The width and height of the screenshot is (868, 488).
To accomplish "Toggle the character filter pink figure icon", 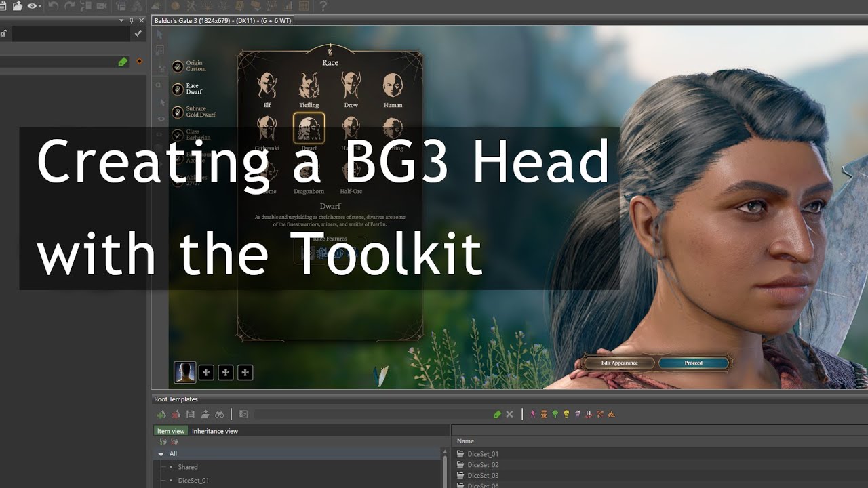I will [x=533, y=414].
